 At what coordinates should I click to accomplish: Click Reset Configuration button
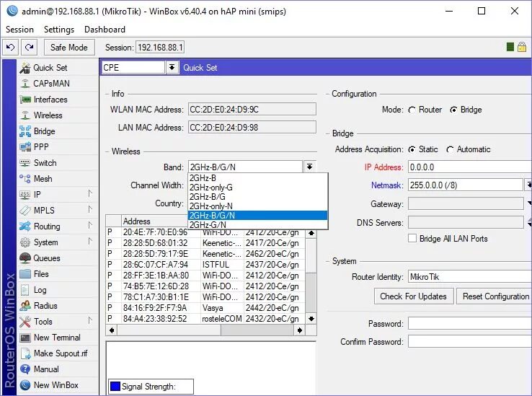click(495, 296)
